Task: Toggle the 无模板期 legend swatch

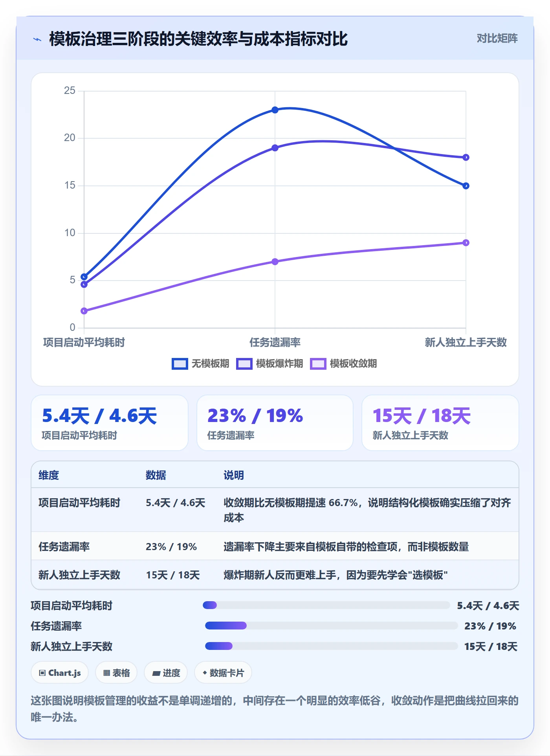Action: pyautogui.click(x=180, y=364)
